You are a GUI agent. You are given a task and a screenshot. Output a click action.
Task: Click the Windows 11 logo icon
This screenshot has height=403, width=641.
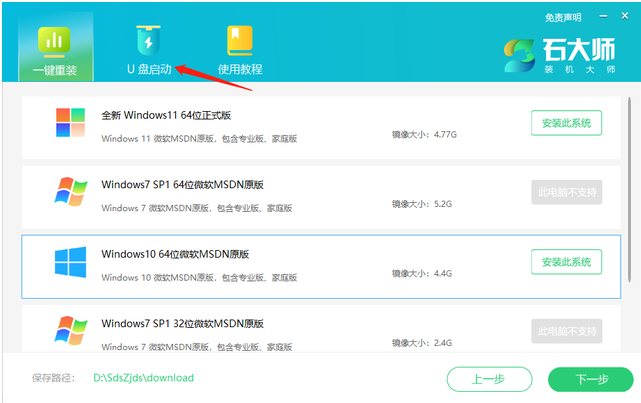pos(70,122)
